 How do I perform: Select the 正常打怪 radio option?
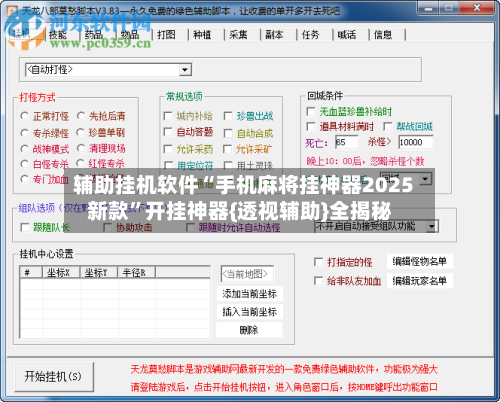click(x=24, y=116)
